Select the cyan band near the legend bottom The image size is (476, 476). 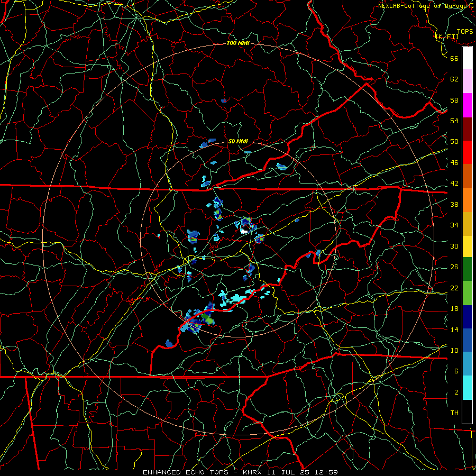(467, 388)
